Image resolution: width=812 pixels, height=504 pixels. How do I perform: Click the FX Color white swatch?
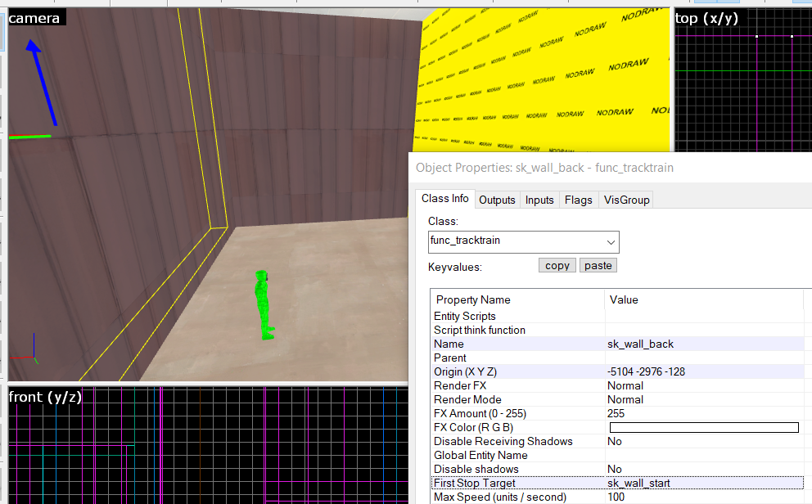(x=704, y=427)
